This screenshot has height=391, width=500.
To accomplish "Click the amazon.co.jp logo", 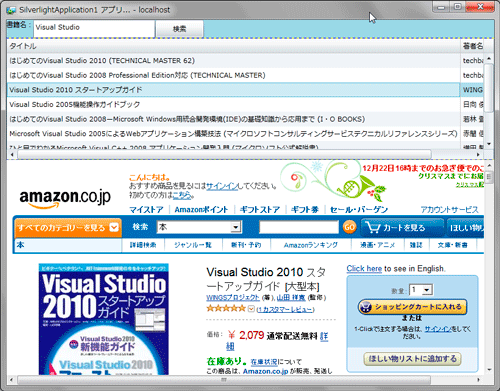I will [x=65, y=197].
